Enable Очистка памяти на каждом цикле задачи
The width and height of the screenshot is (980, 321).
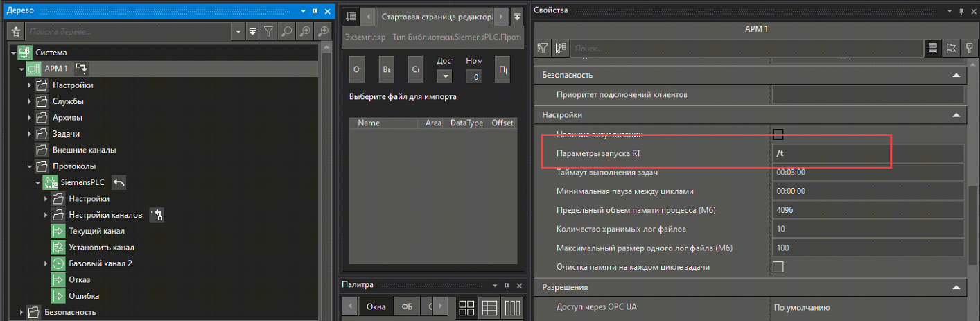[778, 267]
